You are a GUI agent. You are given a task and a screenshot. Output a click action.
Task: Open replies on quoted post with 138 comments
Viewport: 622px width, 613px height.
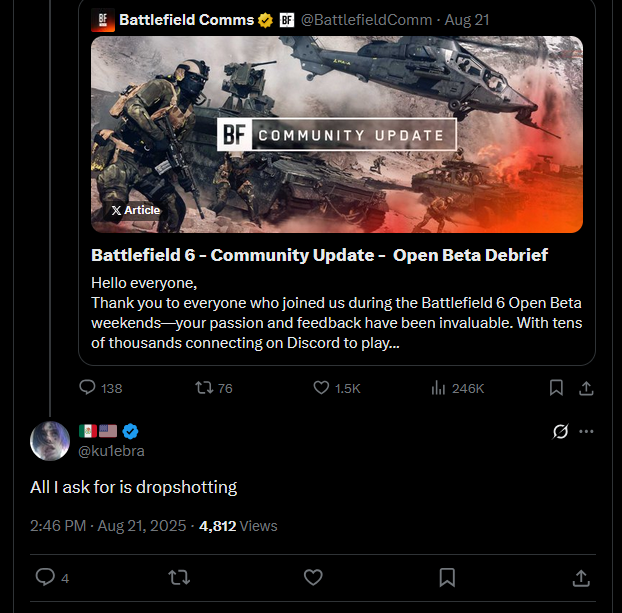coord(100,388)
